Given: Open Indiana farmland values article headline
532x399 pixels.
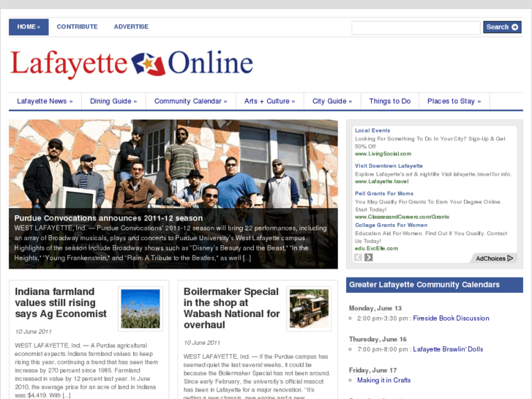Looking at the screenshot, I should pyautogui.click(x=61, y=302).
